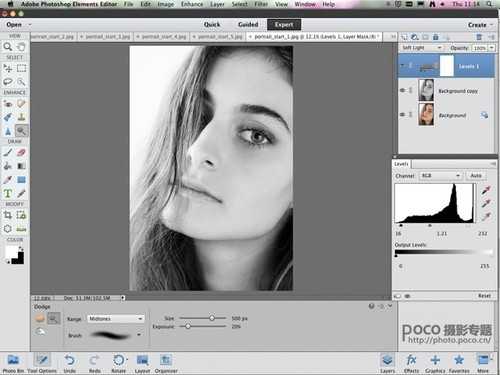Select the Type tool

coord(8,193)
